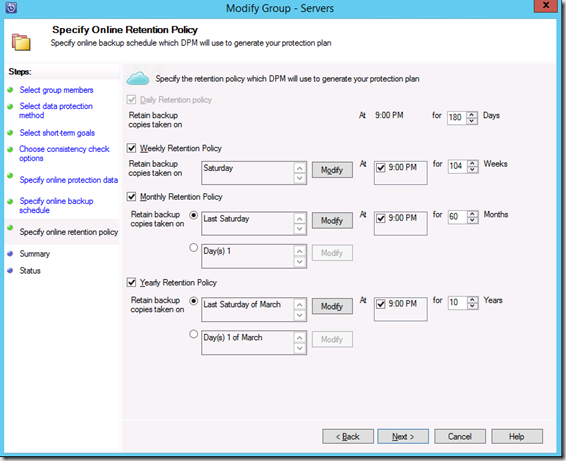Click the Back button
This screenshot has width=566, height=461.
(348, 436)
